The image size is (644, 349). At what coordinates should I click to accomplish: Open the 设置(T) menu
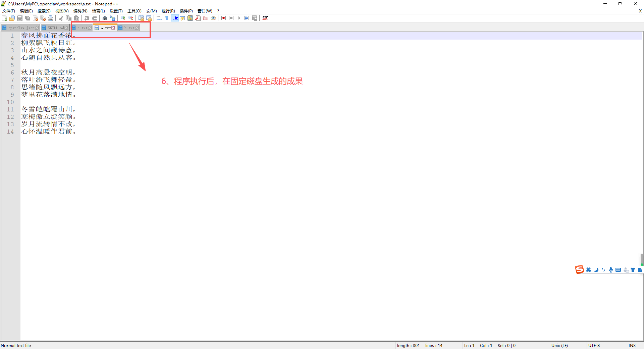[x=116, y=11]
